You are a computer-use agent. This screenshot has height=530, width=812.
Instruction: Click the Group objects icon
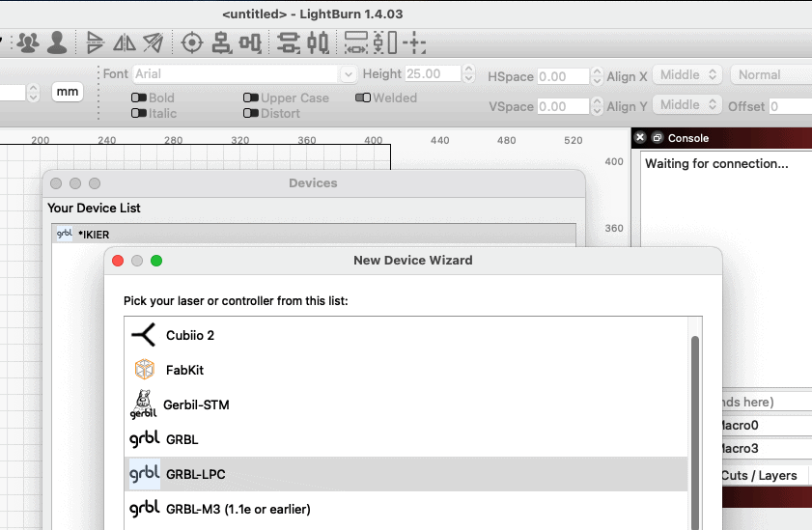point(28,42)
